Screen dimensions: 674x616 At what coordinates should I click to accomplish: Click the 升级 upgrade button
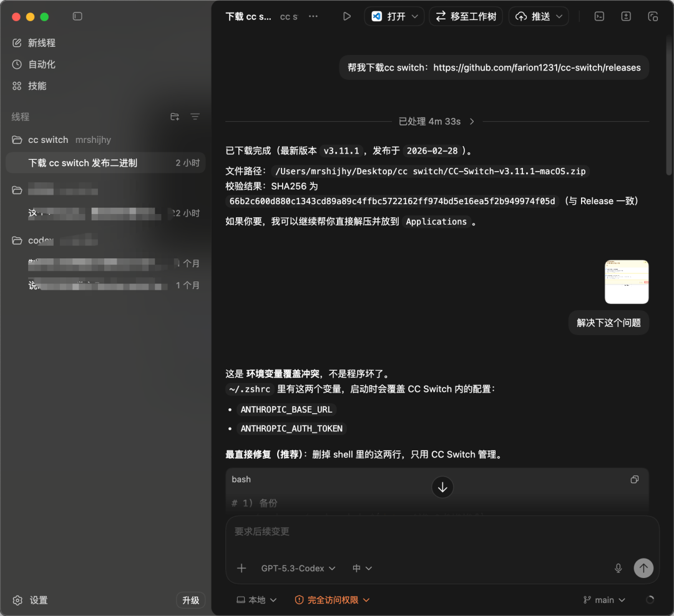(190, 600)
